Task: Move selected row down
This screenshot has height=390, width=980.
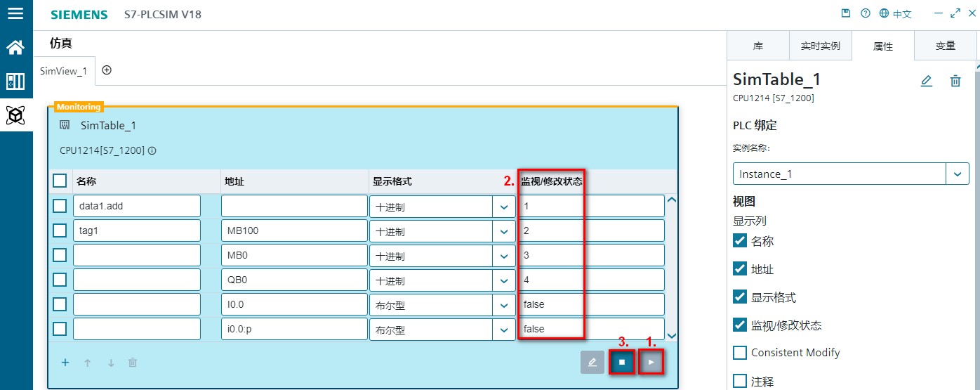Action: tap(110, 363)
